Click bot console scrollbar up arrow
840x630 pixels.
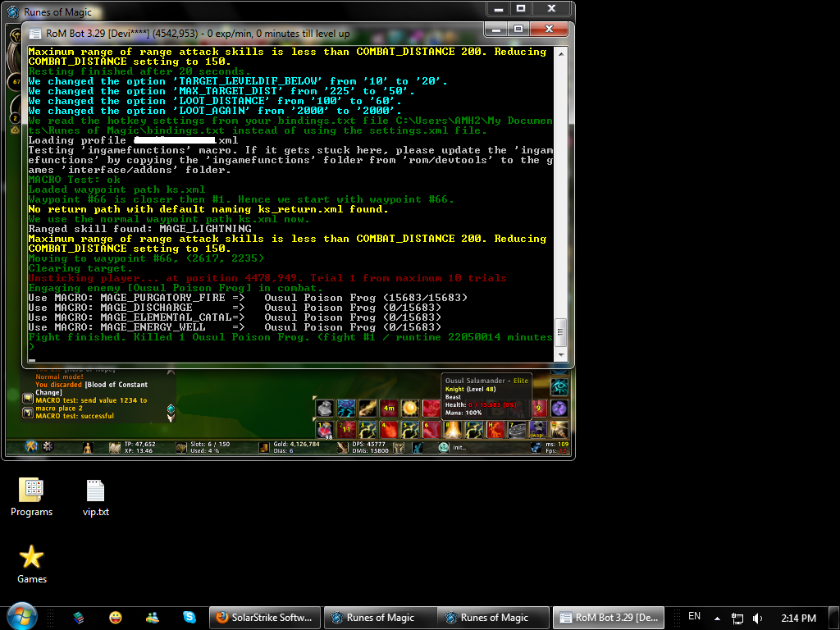(561, 53)
